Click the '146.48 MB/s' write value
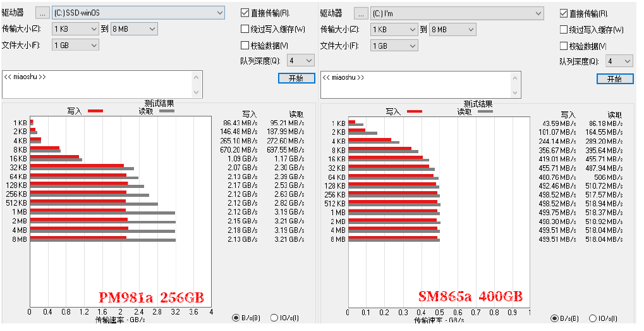The image size is (644, 331). click(x=239, y=132)
